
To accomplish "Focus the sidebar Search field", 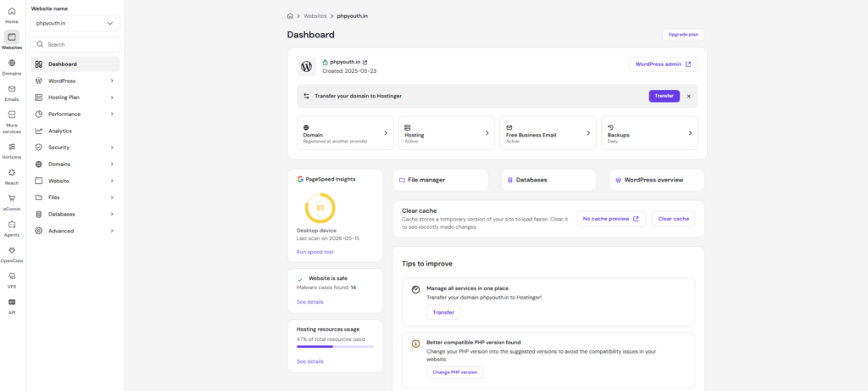I will coord(75,44).
